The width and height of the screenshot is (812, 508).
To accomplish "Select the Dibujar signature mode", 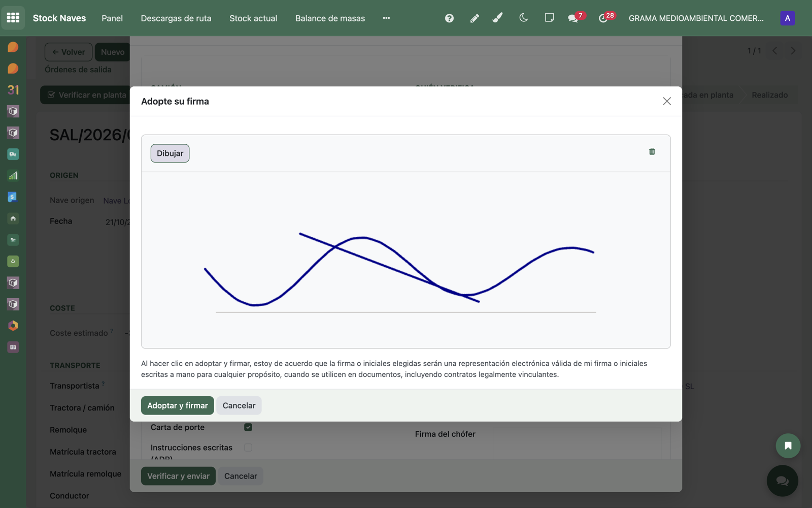I will click(170, 153).
